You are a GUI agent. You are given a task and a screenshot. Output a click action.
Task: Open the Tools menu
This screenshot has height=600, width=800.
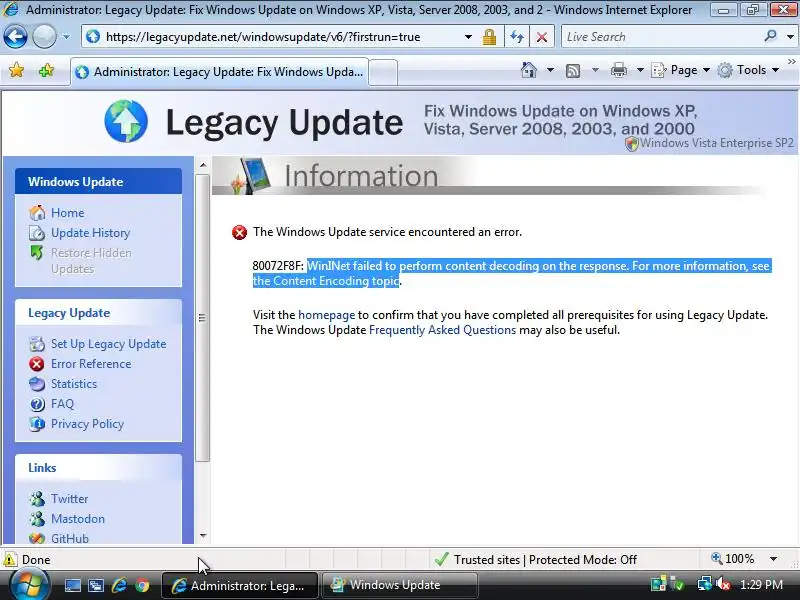[x=748, y=70]
